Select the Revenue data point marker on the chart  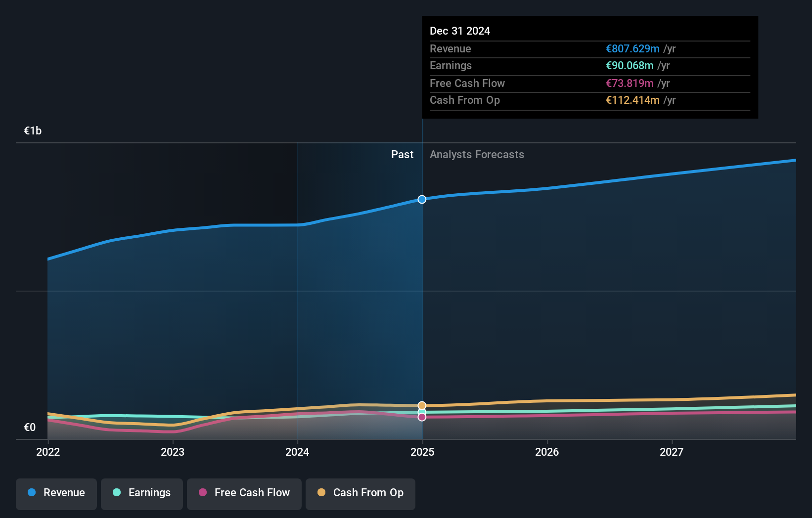pyautogui.click(x=422, y=200)
